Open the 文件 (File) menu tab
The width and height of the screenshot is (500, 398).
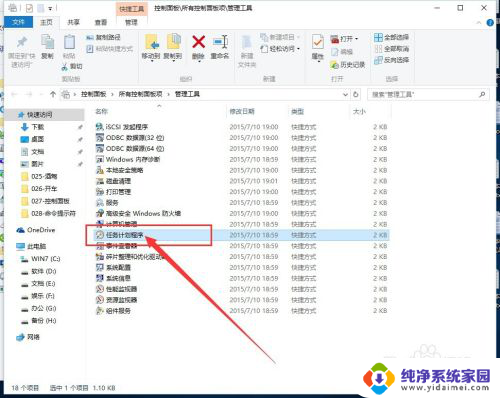[x=18, y=22]
